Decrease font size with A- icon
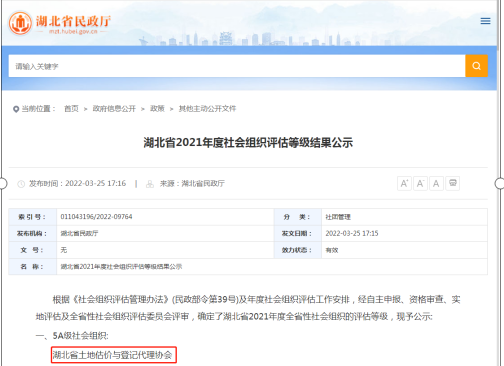This screenshot has width=504, height=366. [420, 183]
